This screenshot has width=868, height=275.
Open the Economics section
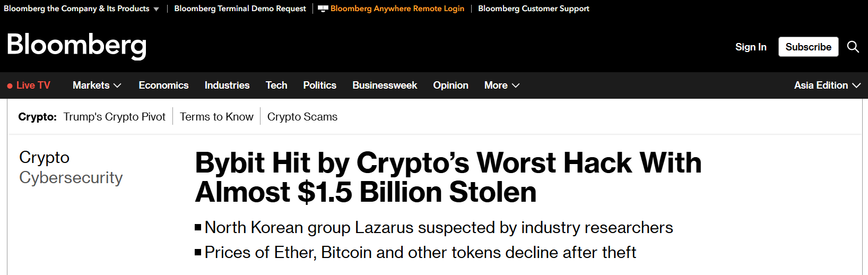point(163,85)
